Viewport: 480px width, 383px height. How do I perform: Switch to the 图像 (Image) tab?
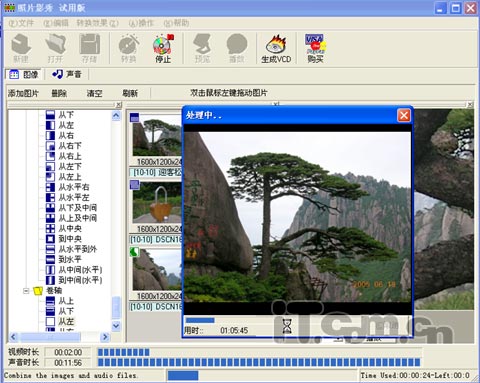tap(23, 74)
